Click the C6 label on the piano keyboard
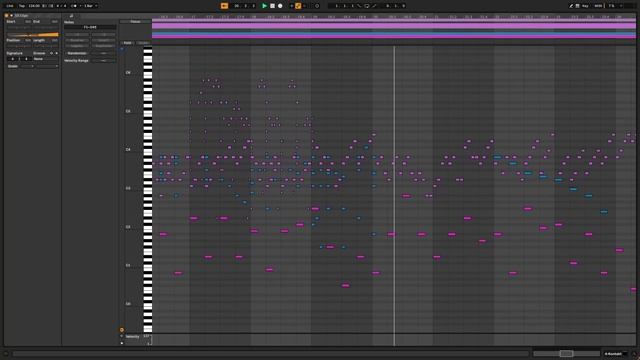The width and height of the screenshot is (640, 360). coord(128,73)
